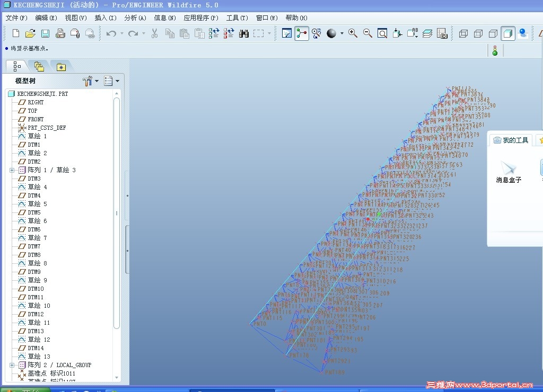
Task: Click the Cut scissors icon
Action: (x=154, y=33)
